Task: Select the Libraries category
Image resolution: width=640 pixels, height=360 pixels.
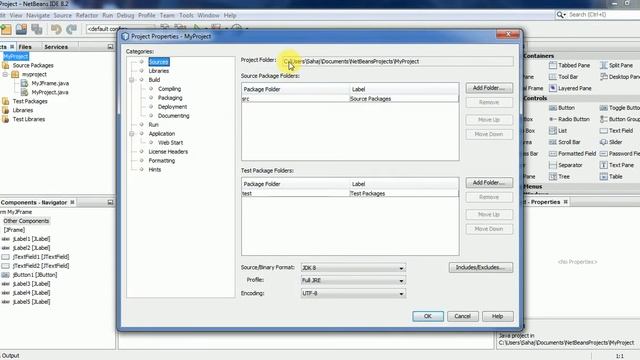Action: pos(159,71)
